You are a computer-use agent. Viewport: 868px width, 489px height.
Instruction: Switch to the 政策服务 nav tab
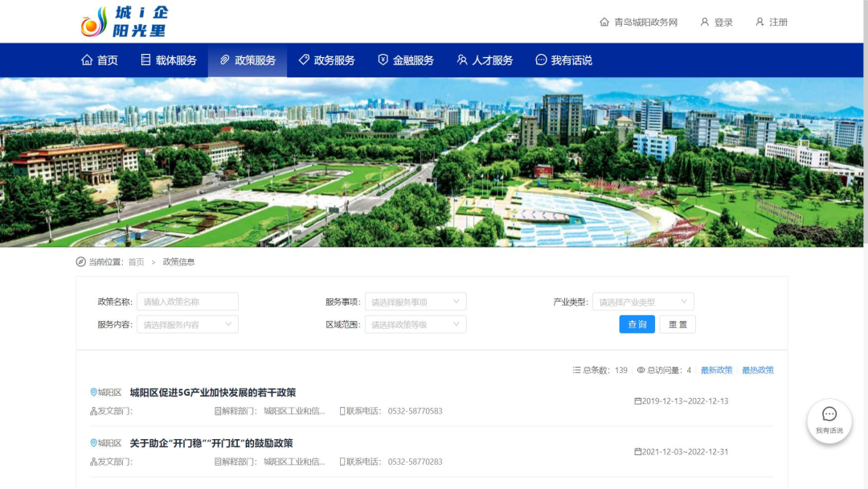coord(248,60)
